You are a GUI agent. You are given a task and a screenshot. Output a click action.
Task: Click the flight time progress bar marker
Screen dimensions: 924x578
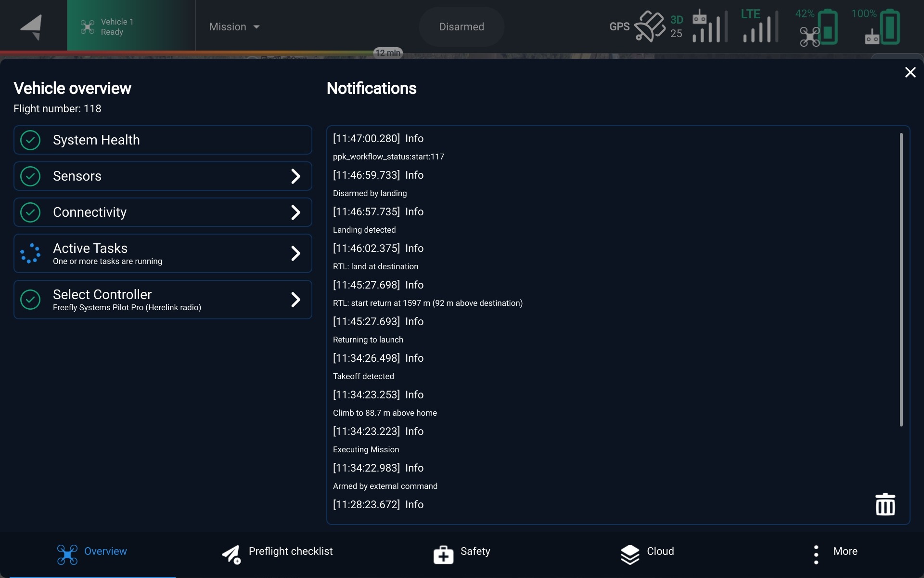387,53
